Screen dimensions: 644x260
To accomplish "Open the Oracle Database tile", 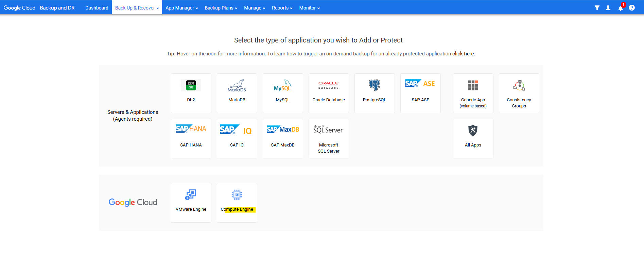I will coord(329,93).
